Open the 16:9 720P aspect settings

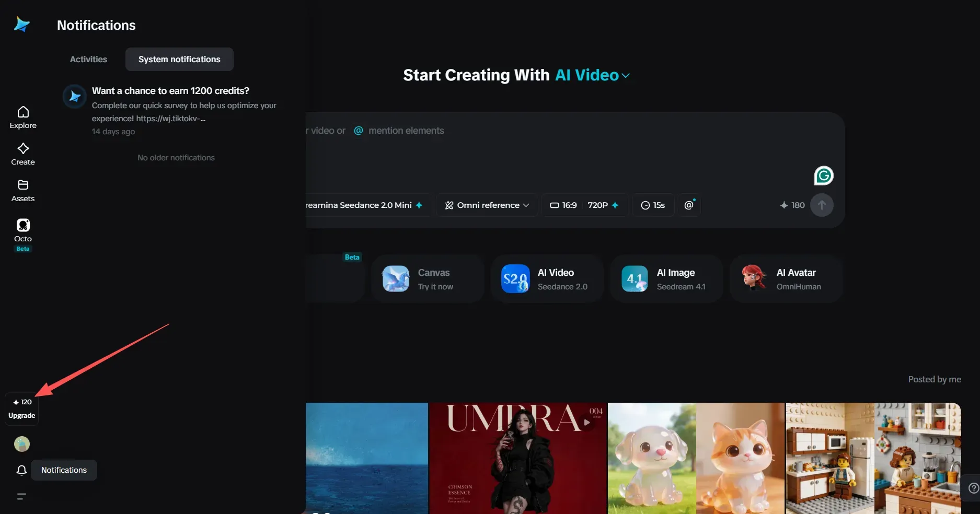point(584,205)
